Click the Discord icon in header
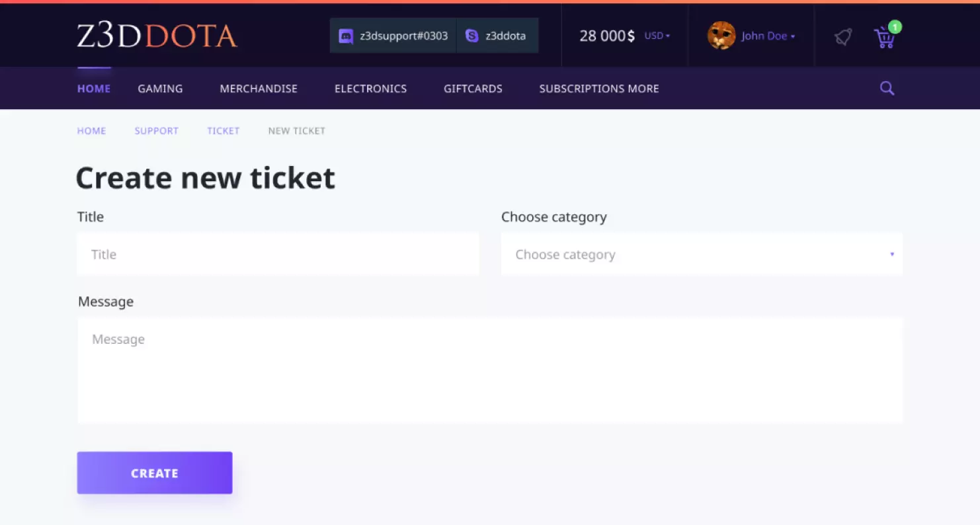Viewport: 980px width, 525px height. (x=345, y=36)
